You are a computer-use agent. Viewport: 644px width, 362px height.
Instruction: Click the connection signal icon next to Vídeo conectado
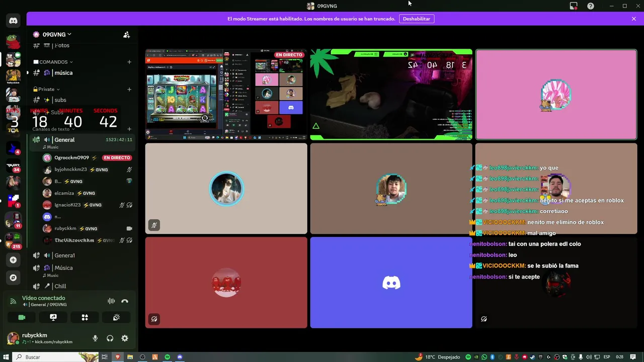13,301
